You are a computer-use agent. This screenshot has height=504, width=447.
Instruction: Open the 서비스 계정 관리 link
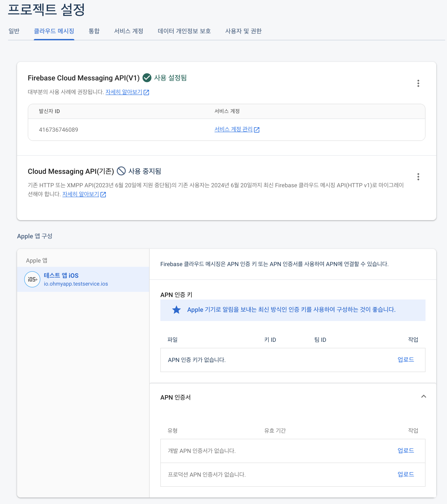[234, 129]
